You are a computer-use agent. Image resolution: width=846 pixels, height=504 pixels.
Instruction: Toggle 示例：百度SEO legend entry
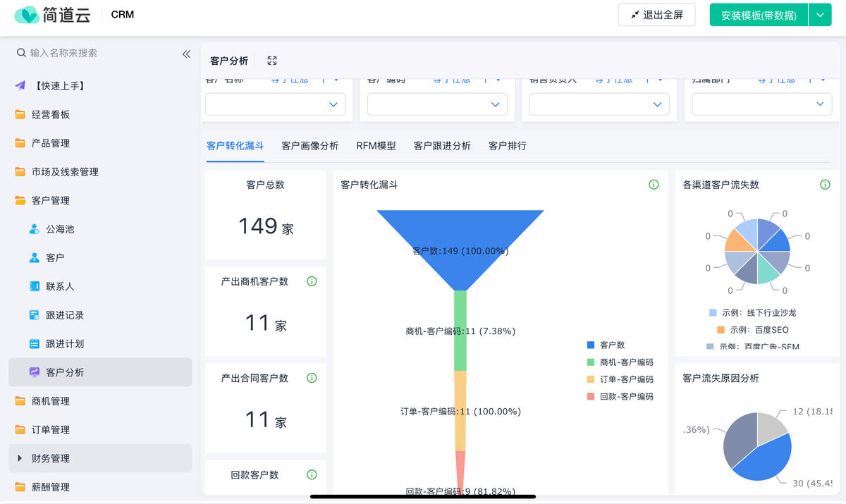(x=753, y=330)
